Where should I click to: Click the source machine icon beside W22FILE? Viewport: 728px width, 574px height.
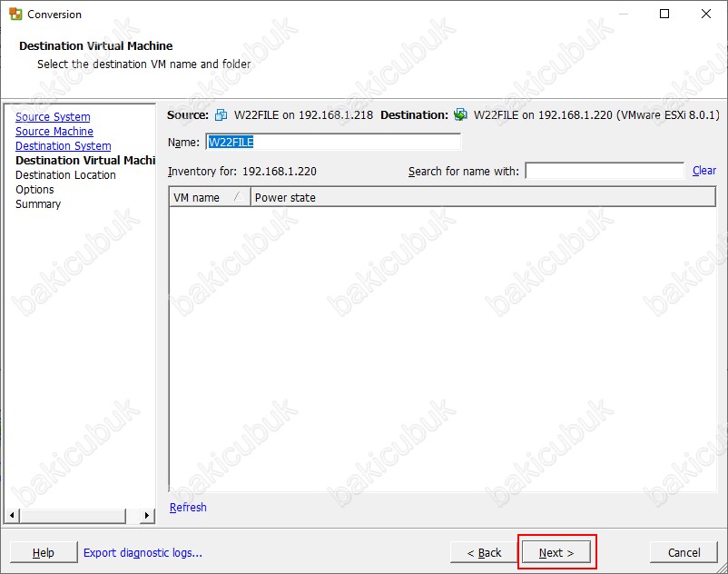tap(221, 114)
